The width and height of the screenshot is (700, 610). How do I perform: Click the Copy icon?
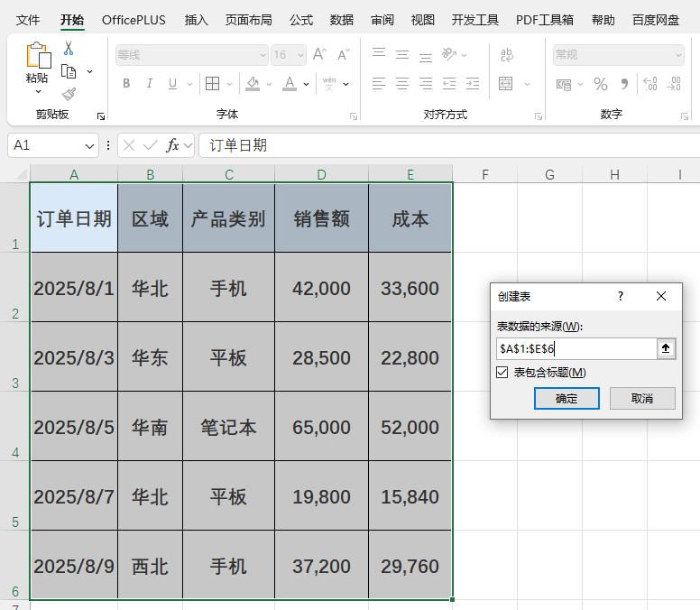point(69,71)
